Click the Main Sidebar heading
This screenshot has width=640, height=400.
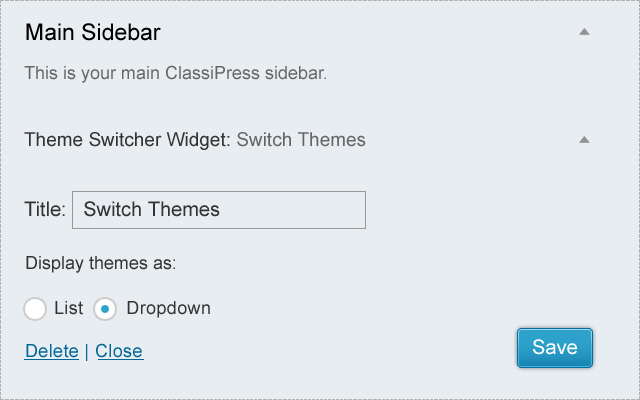(x=93, y=32)
